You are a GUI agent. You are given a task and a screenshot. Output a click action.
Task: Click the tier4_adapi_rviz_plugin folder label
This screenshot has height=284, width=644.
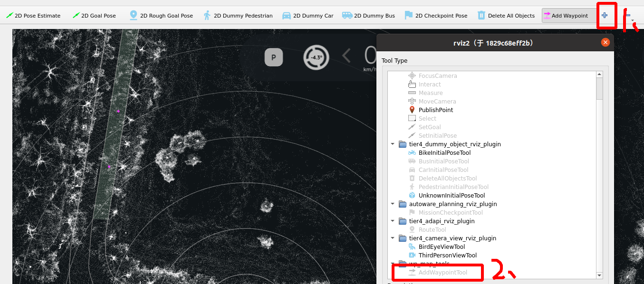pyautogui.click(x=442, y=221)
